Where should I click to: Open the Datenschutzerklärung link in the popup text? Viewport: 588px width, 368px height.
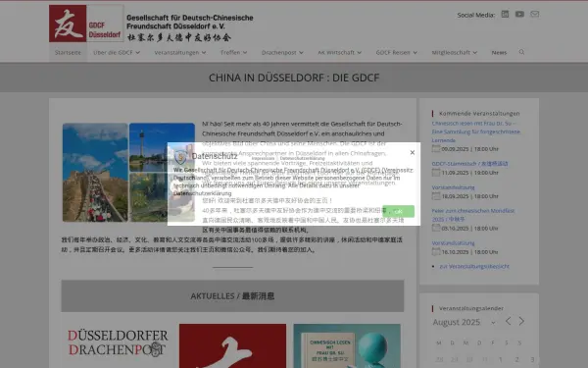pos(202,193)
